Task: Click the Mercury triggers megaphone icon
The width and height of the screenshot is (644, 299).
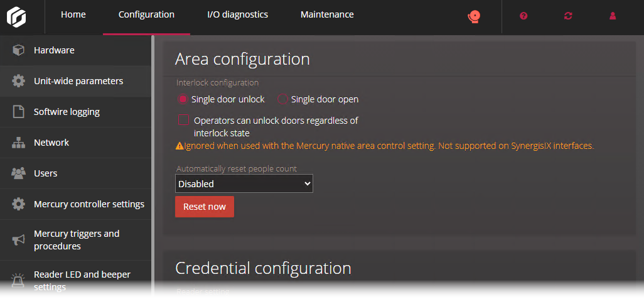Action: click(18, 240)
